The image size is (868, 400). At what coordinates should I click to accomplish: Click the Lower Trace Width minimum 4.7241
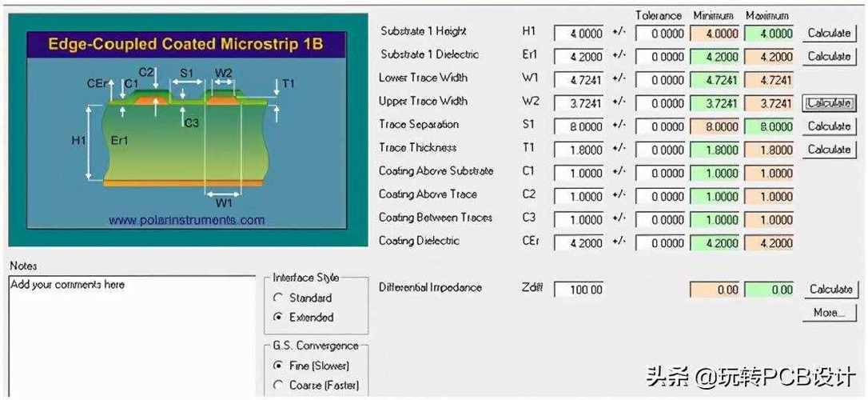point(715,80)
